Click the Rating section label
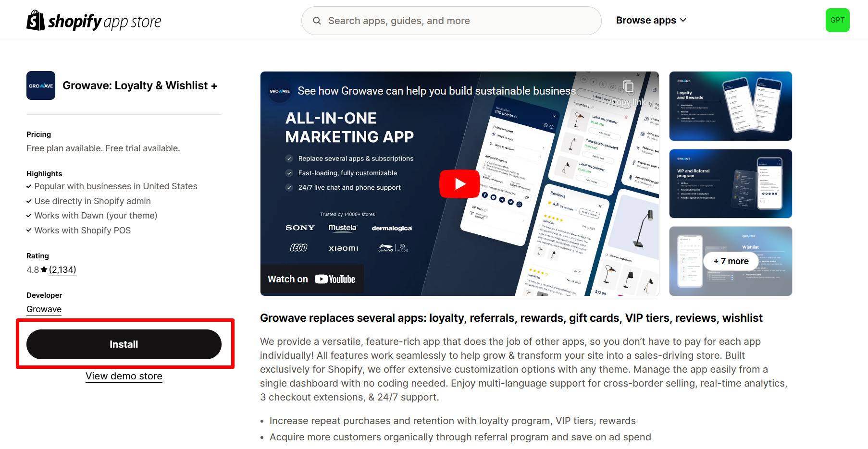 pos(37,256)
